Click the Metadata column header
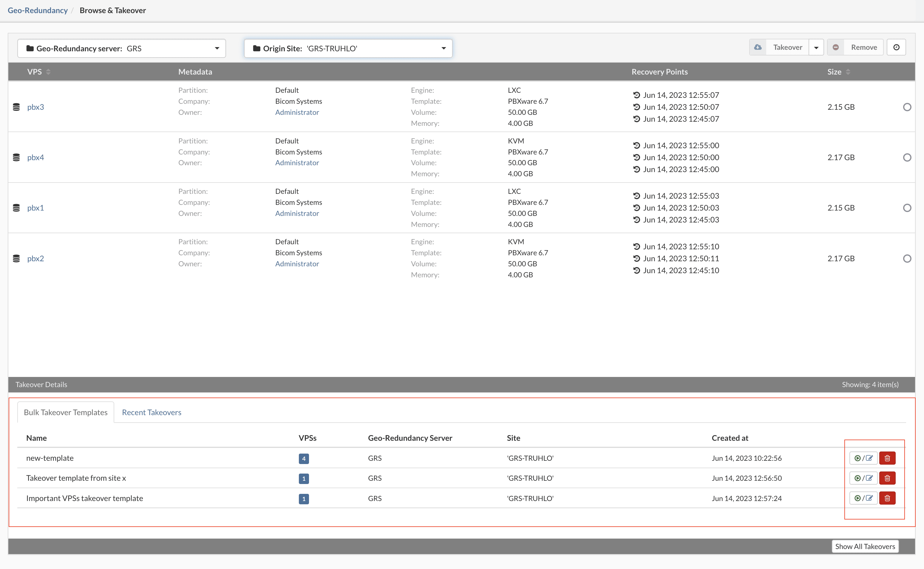 tap(195, 72)
